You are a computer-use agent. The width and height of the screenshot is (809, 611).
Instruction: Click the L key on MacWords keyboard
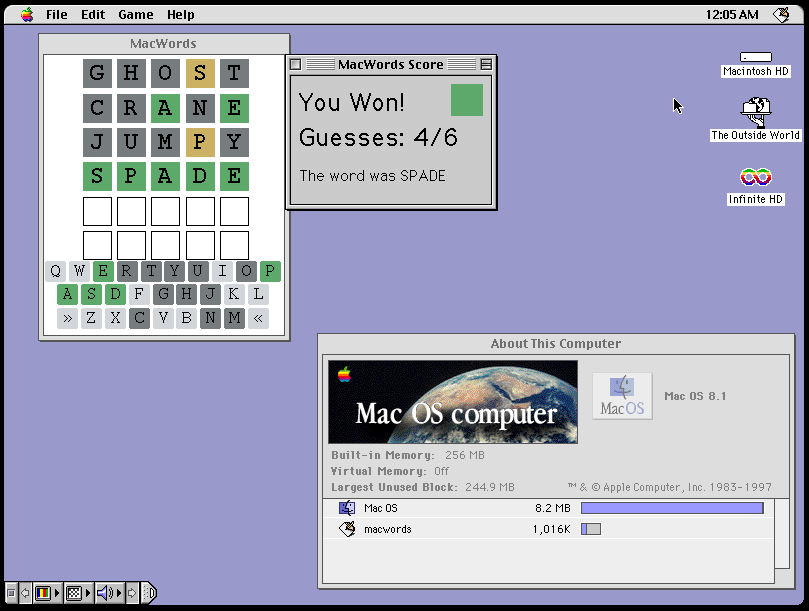(x=258, y=294)
